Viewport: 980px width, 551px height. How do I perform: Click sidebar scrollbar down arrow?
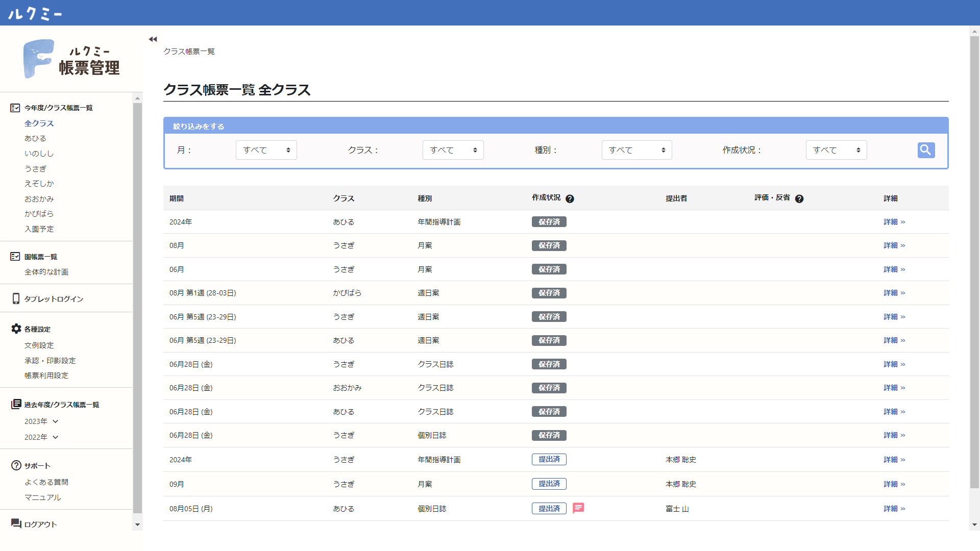point(137,524)
